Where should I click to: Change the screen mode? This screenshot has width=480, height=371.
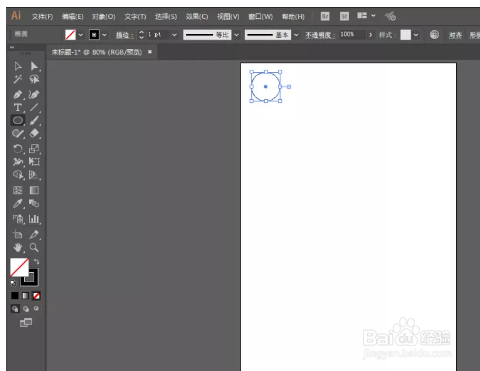click(26, 322)
